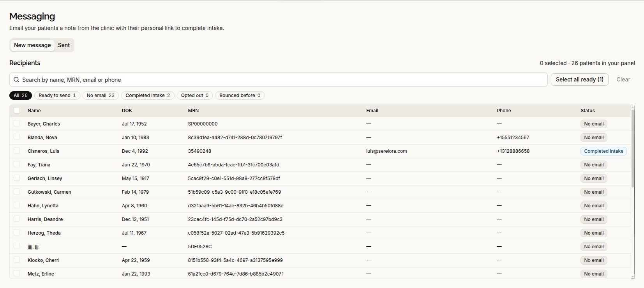The image size is (644, 288).
Task: Click phone number +15551234567
Action: pyautogui.click(x=513, y=138)
